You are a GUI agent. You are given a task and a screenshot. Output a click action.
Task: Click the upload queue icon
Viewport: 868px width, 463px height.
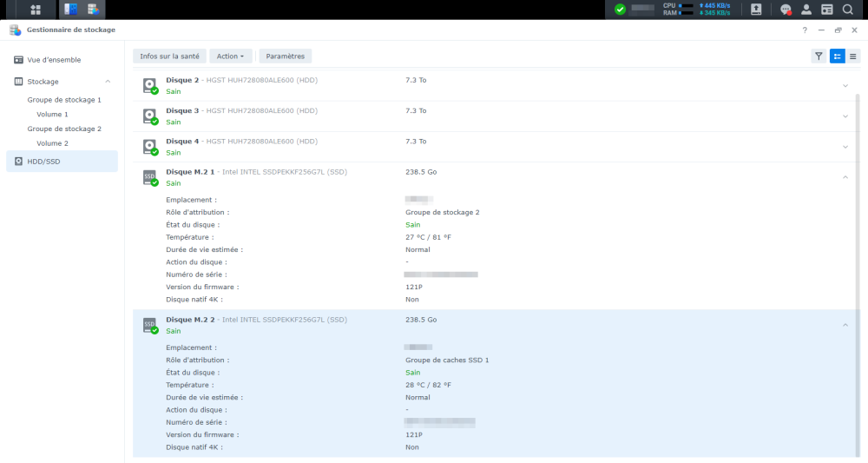click(x=756, y=10)
